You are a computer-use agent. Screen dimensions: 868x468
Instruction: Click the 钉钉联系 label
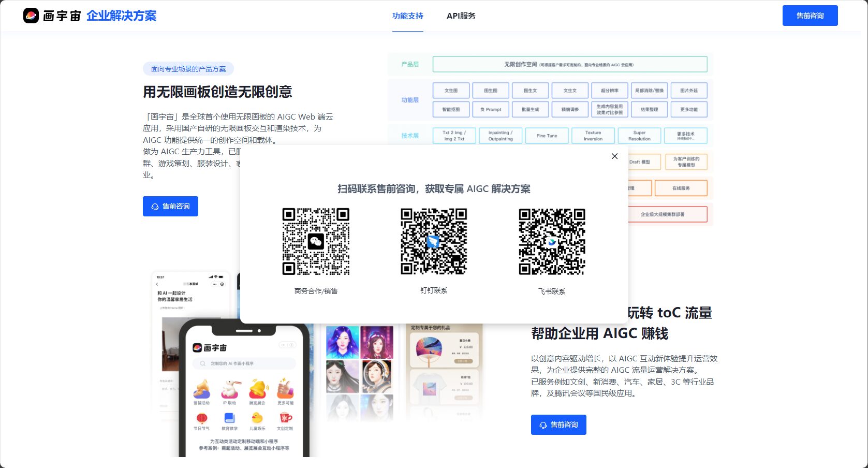pos(434,290)
